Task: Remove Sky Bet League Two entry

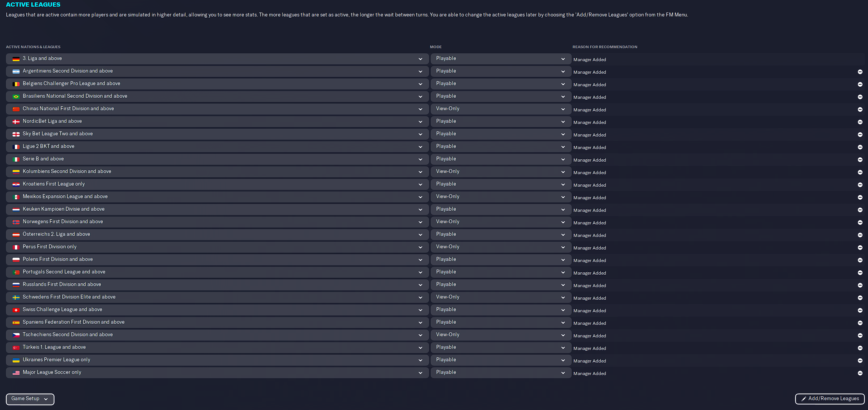Action: [x=860, y=135]
